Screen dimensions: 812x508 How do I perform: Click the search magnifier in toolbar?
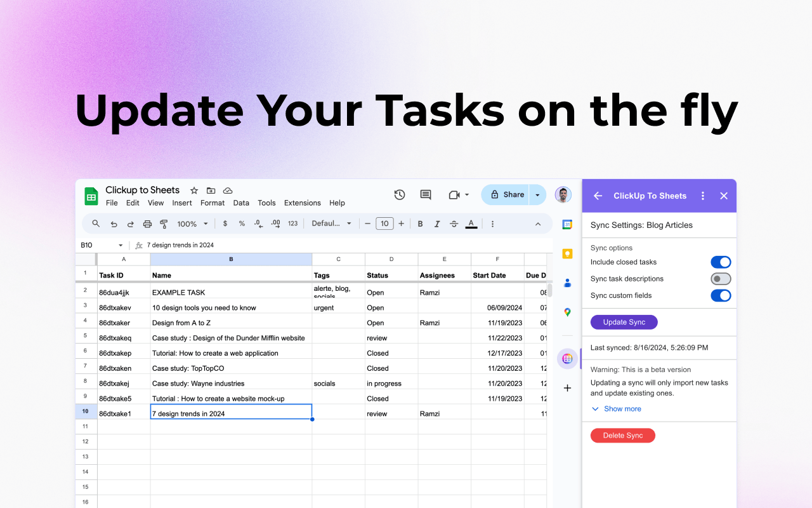click(96, 224)
